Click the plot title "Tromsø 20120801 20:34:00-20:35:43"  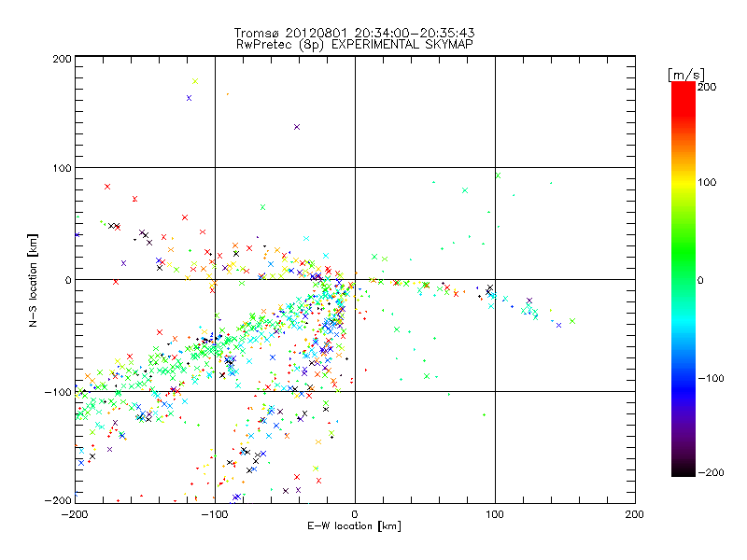pos(354,33)
